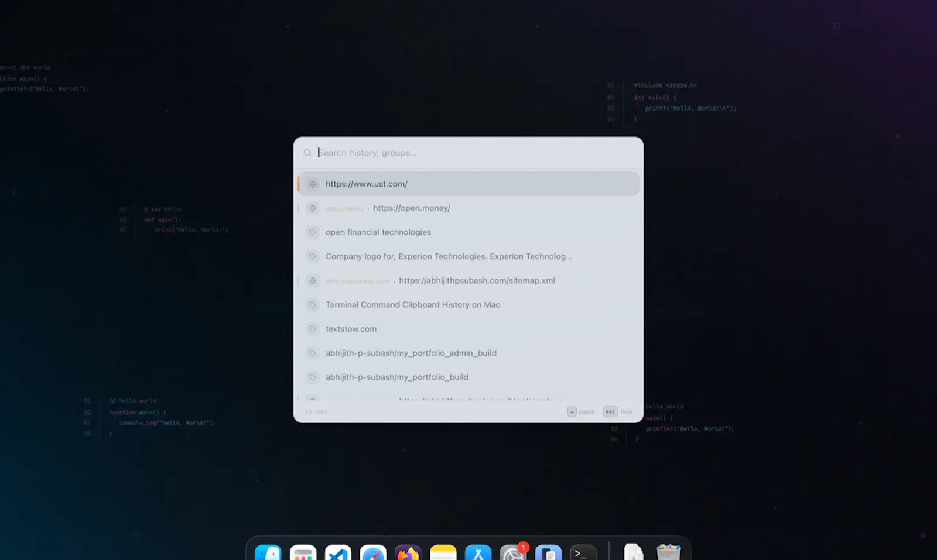Click tag icon beside Company logo clip
This screenshot has height=560, width=937.
[x=313, y=256]
